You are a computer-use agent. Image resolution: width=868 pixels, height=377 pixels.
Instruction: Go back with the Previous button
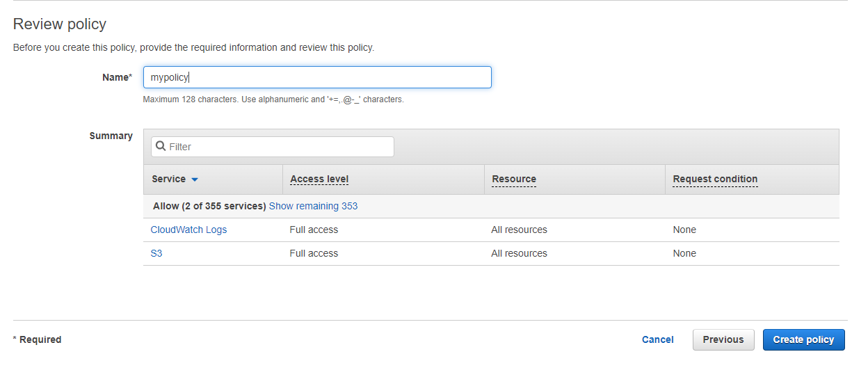(x=723, y=340)
